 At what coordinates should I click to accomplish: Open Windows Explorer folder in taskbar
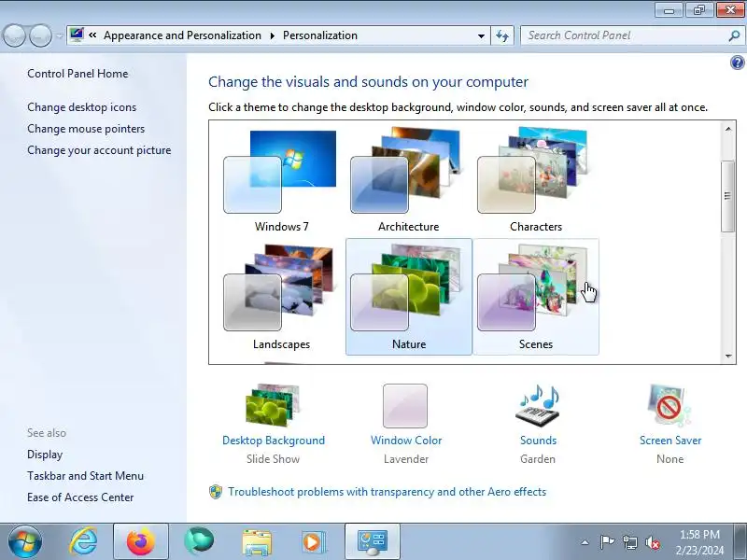[257, 542]
